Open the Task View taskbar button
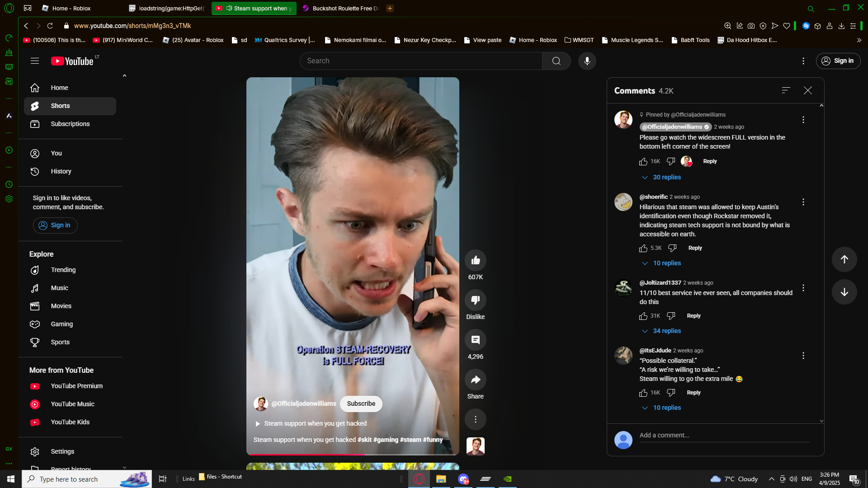Screen dimensions: 868x488 point(163,479)
